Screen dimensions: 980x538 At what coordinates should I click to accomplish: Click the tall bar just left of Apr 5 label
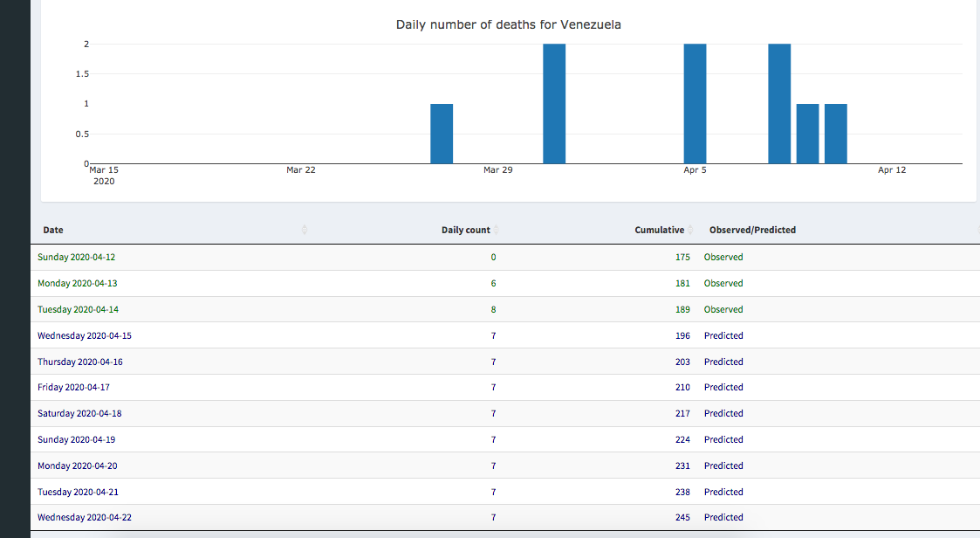click(x=695, y=103)
